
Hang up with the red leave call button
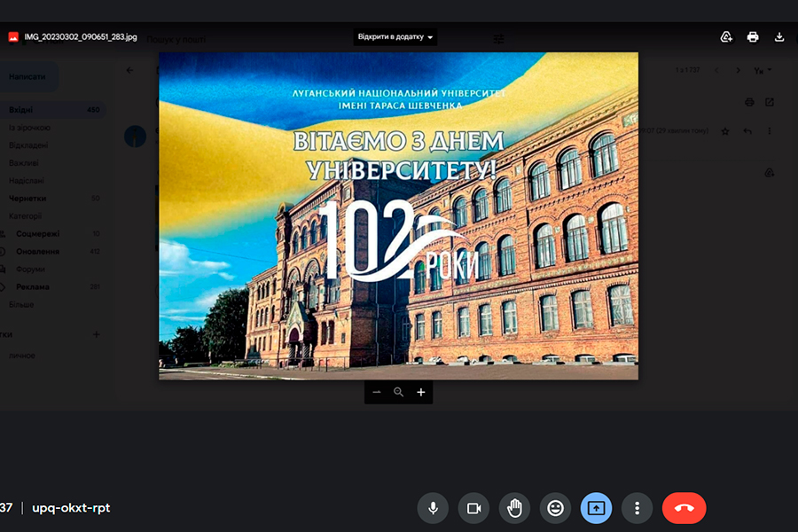[684, 508]
